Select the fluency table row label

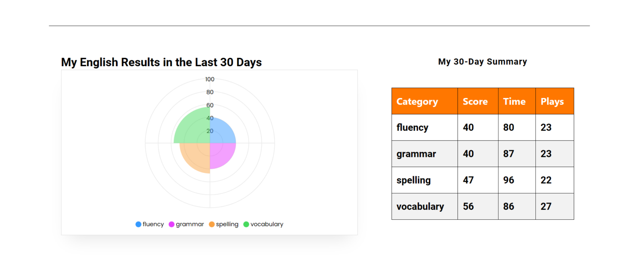(x=412, y=127)
